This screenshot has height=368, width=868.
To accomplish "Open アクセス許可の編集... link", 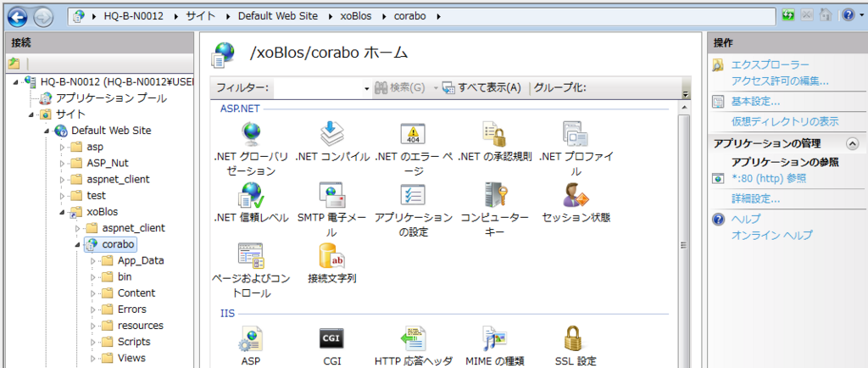I will click(x=780, y=81).
